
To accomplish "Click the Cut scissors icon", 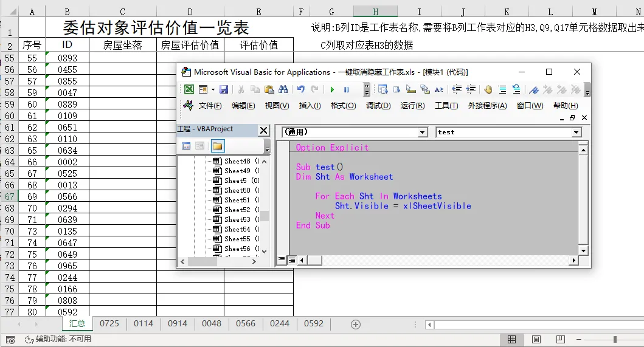I will [x=241, y=89].
